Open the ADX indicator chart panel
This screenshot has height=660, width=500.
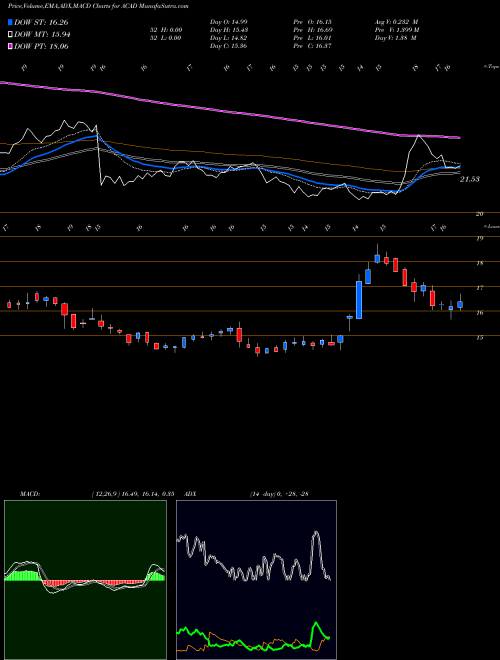pos(256,580)
